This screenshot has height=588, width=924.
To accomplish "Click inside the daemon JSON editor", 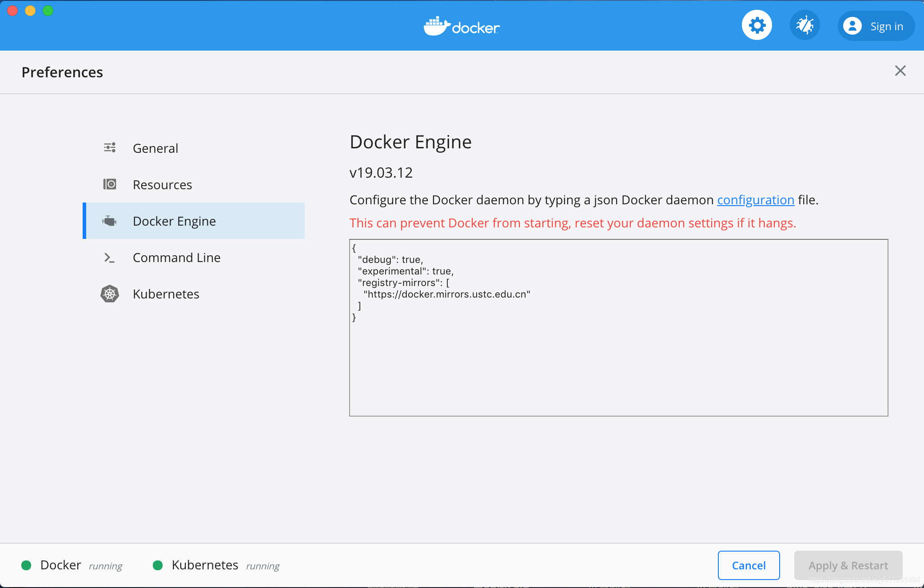I will pos(618,364).
